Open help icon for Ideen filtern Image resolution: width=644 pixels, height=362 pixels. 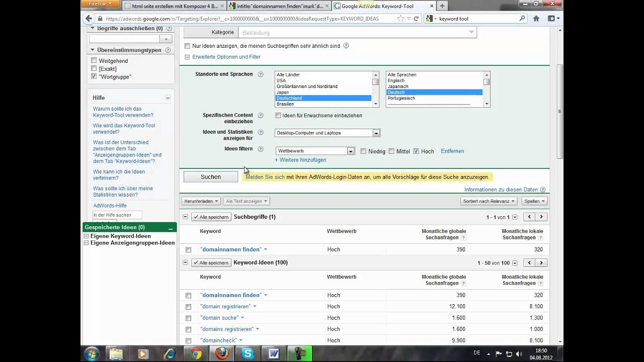260,149
